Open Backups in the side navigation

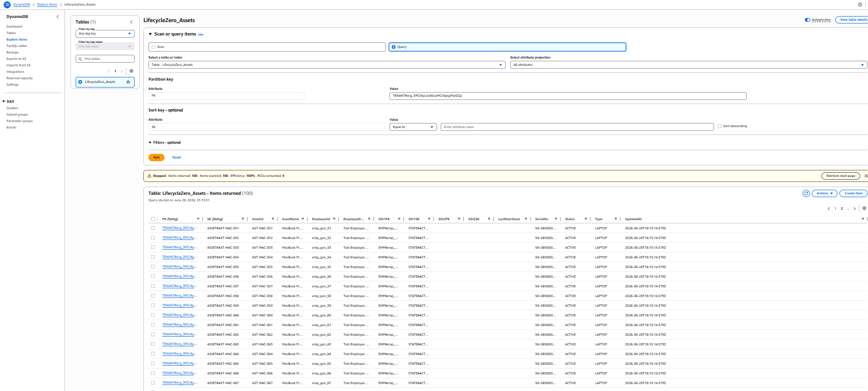click(12, 53)
